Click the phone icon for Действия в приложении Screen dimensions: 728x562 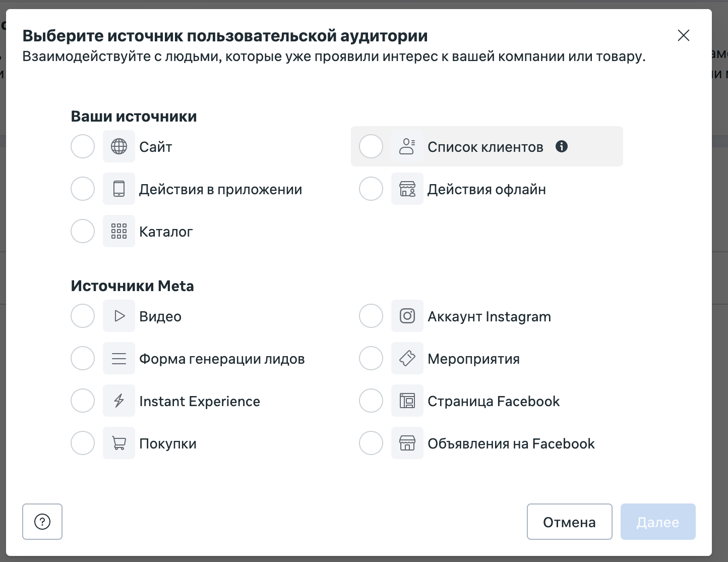click(119, 189)
